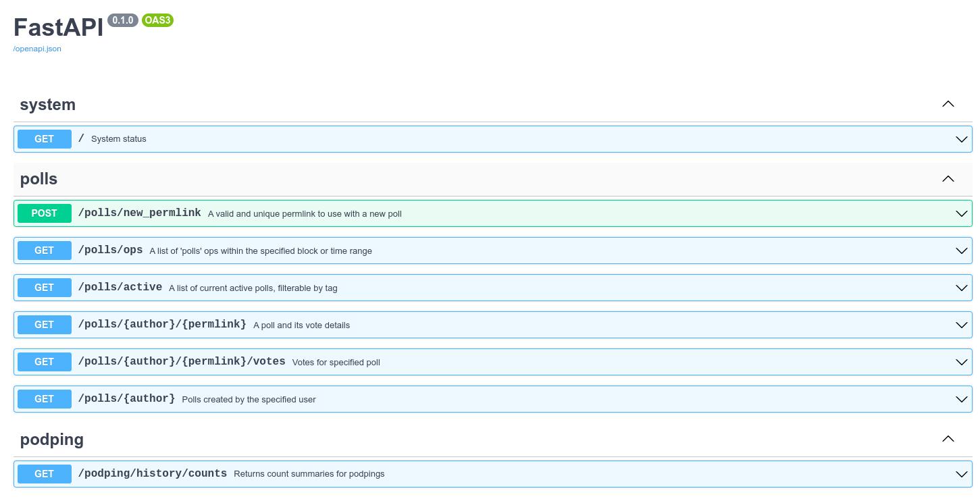980x499 pixels.
Task: Click the podping section heading
Action: point(52,440)
